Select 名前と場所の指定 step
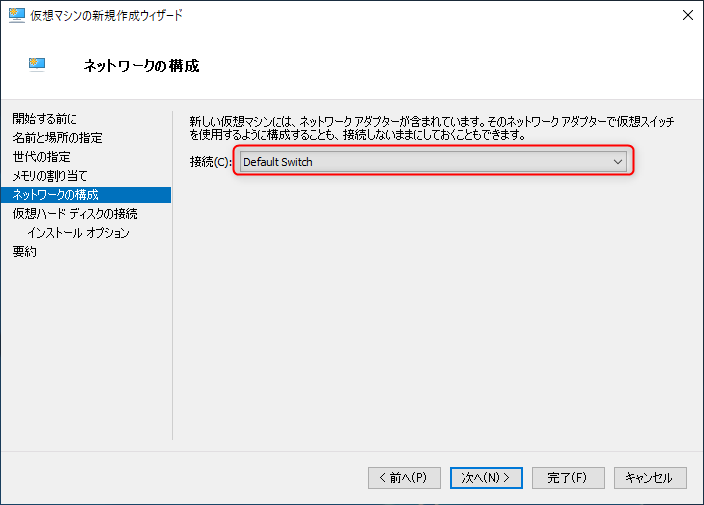Viewport: 704px width, 505px height. [x=57, y=138]
